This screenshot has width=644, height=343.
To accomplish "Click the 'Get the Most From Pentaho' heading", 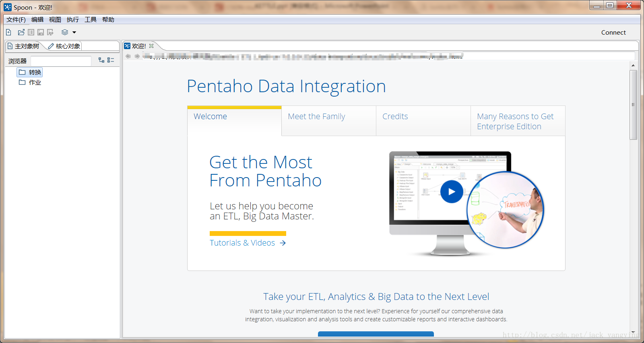I will pos(265,171).
